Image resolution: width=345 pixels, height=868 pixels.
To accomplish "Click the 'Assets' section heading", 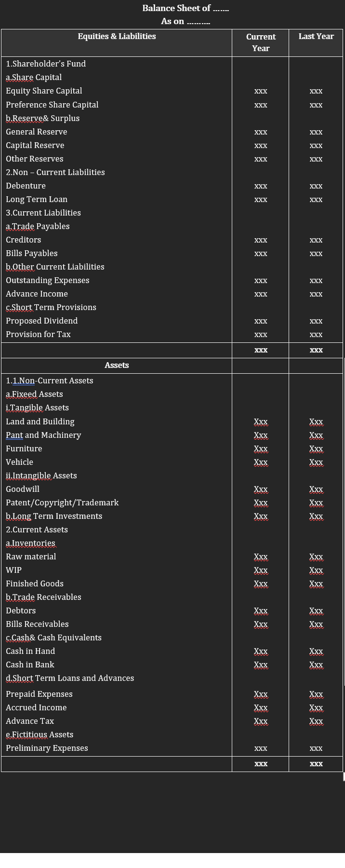I will pos(117,365).
